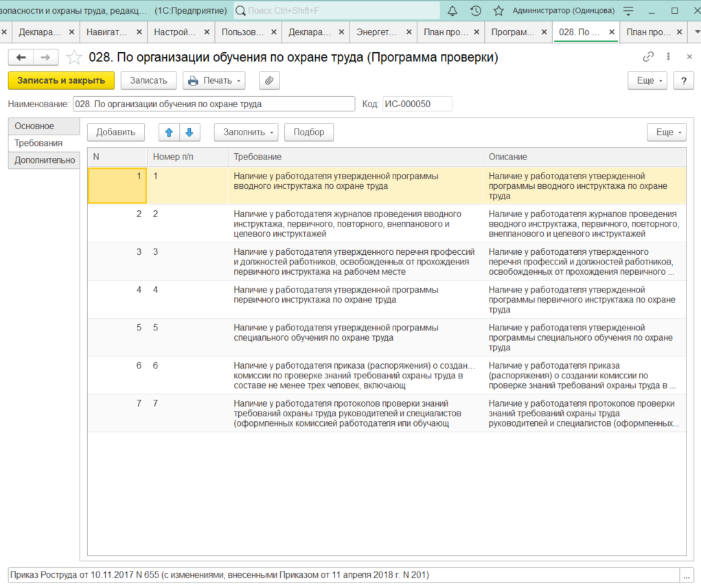Select row 3 перечня профессий requirement
Screen dimensions: 701x588
pos(387,262)
